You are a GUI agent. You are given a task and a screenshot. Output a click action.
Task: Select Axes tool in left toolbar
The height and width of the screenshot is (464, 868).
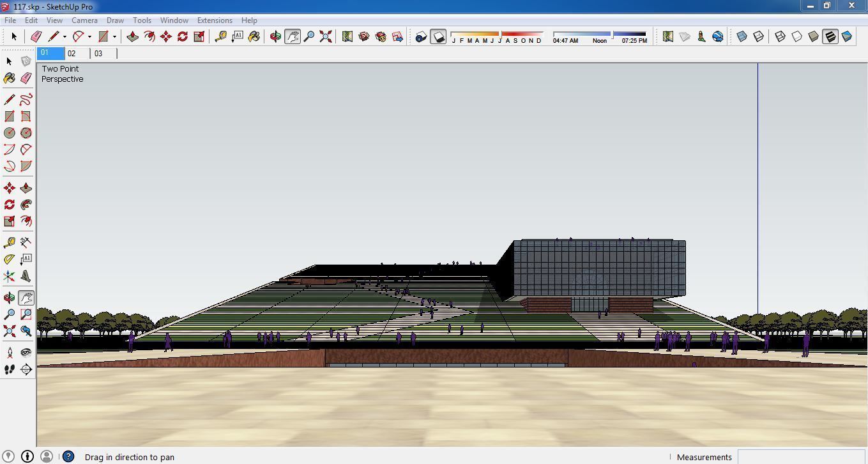(10, 276)
